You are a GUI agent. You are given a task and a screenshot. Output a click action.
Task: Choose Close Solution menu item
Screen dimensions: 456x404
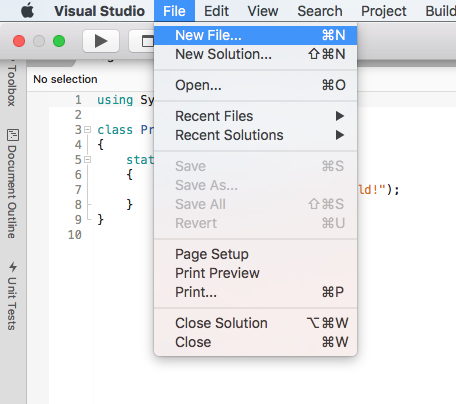(x=256, y=323)
